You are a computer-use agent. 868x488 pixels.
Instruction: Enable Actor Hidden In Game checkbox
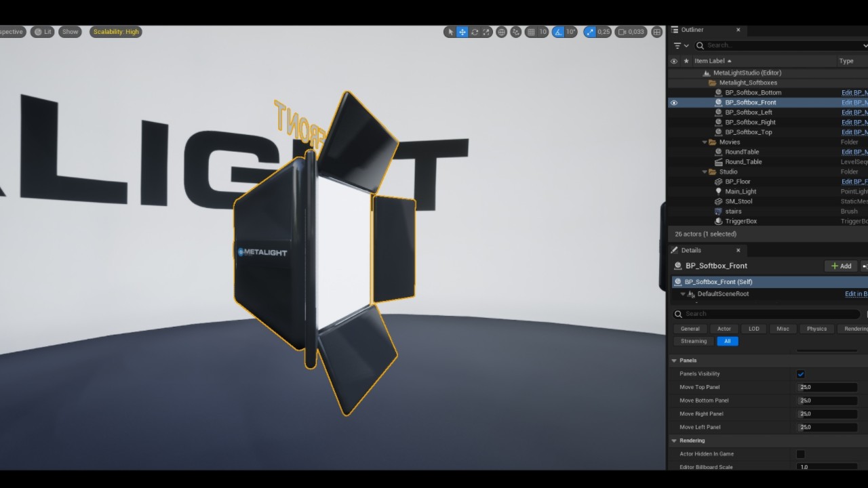[x=801, y=454]
